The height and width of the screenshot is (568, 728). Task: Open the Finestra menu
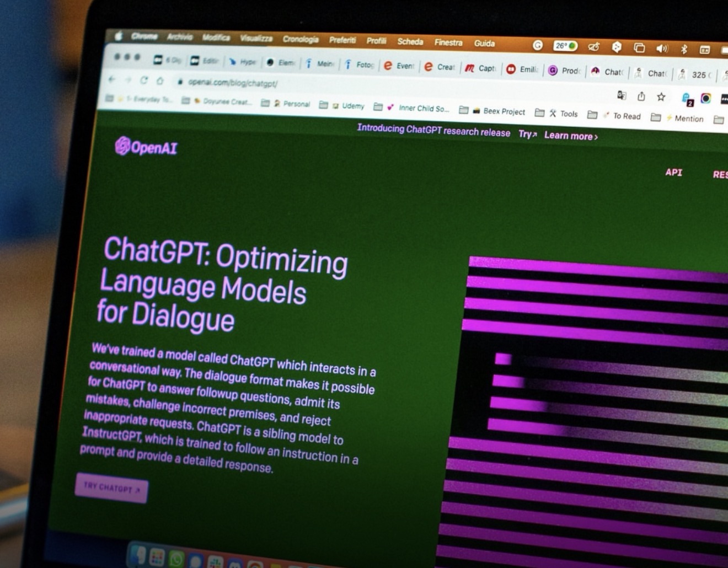point(448,42)
